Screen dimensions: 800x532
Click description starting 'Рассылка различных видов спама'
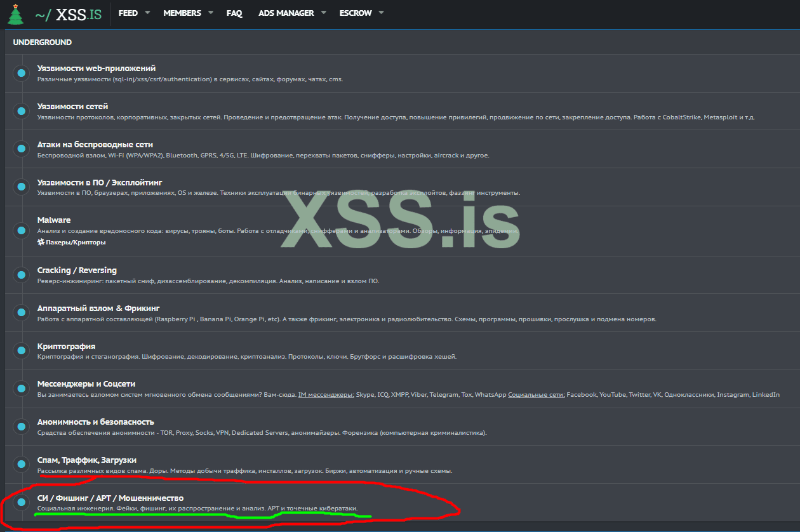(245, 471)
